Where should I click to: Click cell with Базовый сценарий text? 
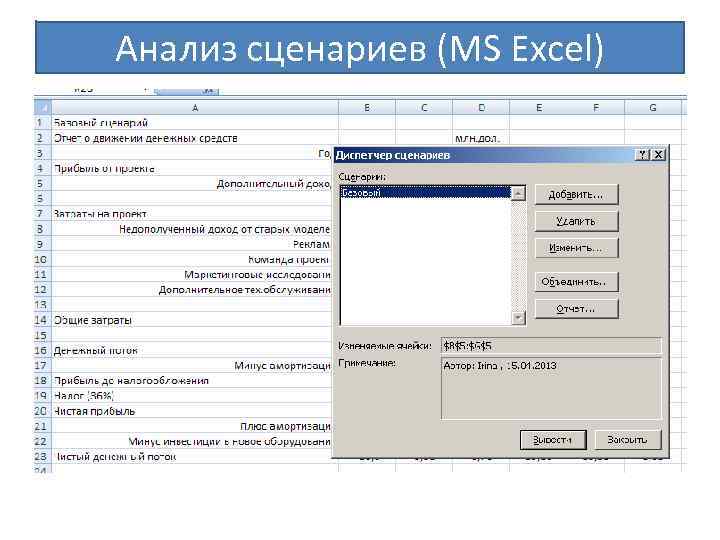pyautogui.click(x=195, y=123)
